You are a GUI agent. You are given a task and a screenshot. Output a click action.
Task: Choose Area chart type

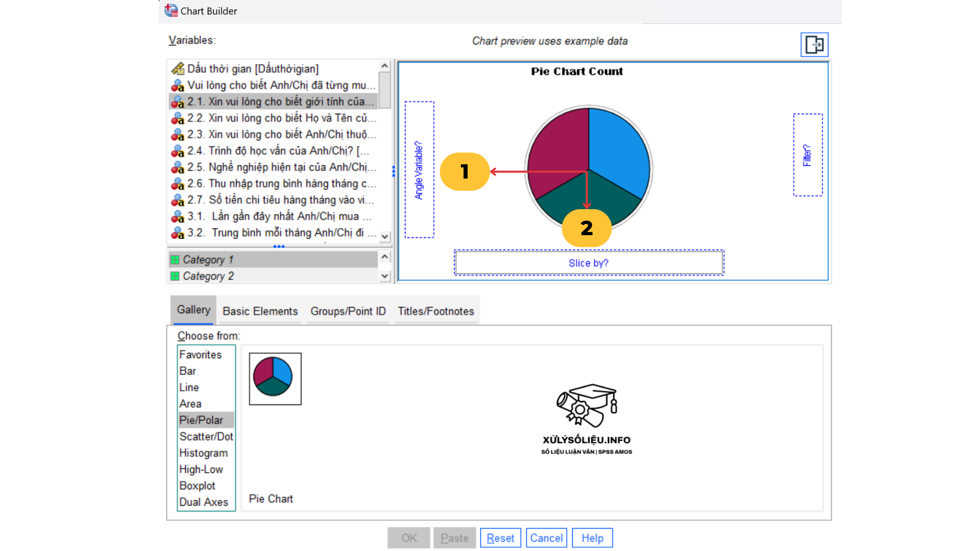pyautogui.click(x=206, y=404)
